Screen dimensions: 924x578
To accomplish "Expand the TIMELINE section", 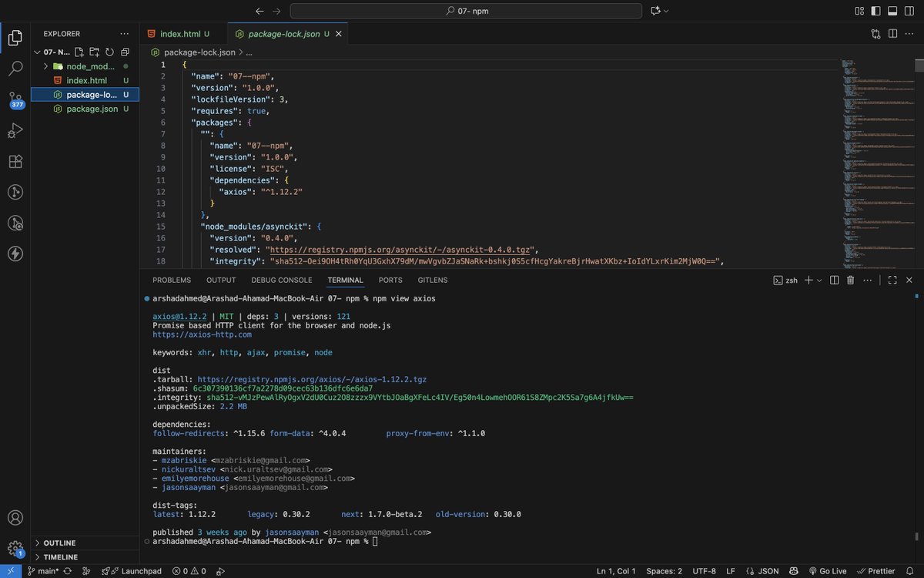I will (85, 557).
